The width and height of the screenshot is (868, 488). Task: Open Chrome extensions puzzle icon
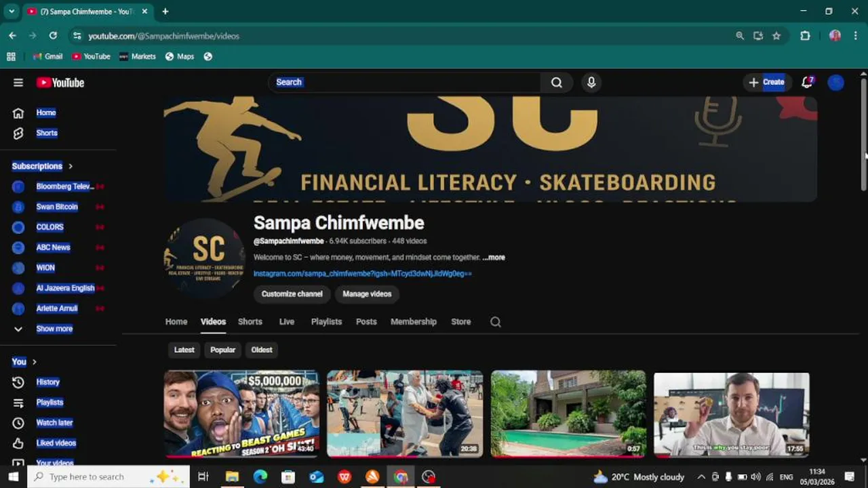click(x=806, y=36)
